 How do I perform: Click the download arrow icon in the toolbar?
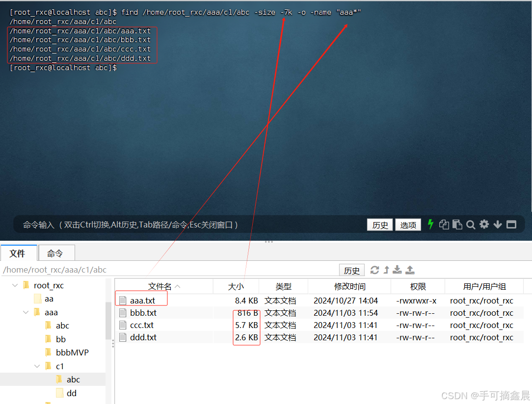coord(498,224)
